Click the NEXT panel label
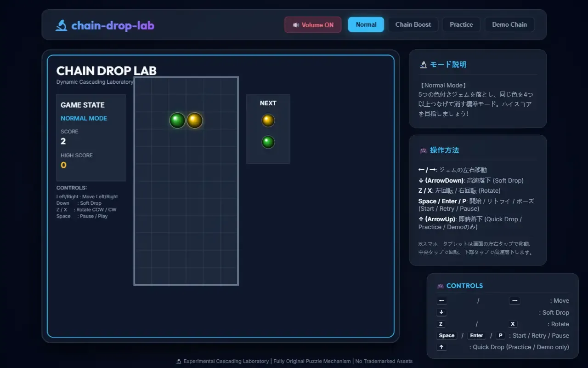 tap(268, 103)
